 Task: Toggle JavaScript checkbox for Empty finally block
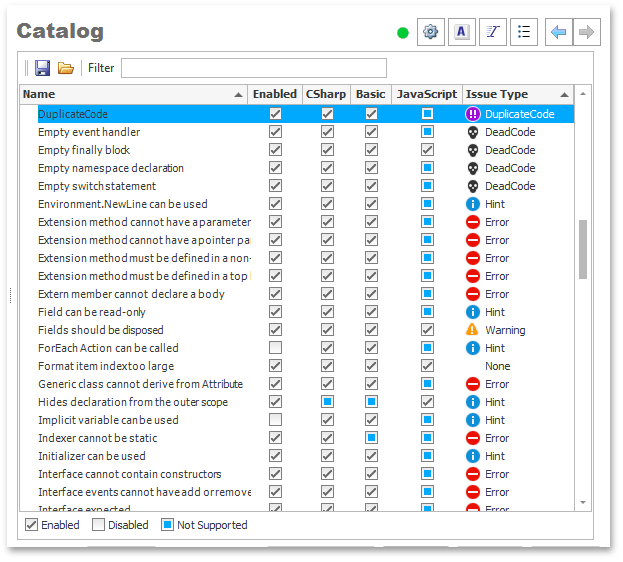pyautogui.click(x=427, y=150)
